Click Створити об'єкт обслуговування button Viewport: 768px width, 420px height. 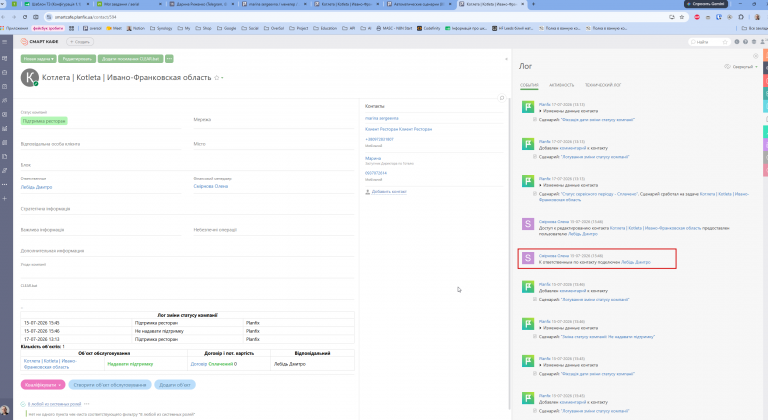[110, 385]
